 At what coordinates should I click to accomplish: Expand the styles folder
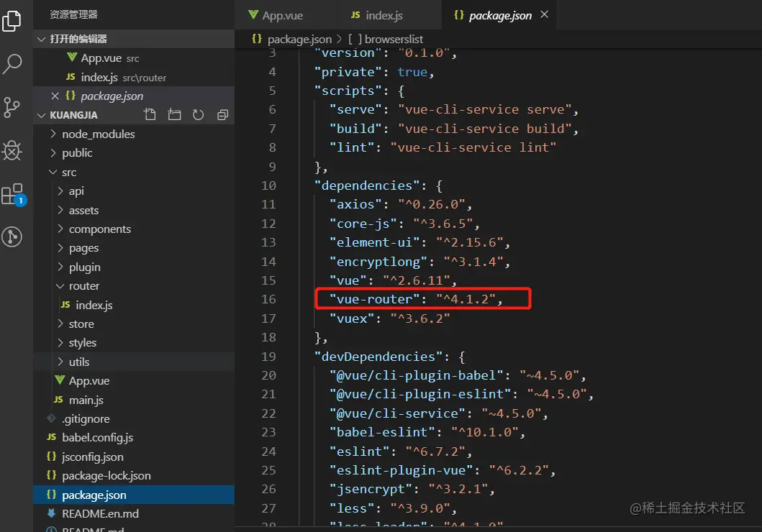(60, 342)
